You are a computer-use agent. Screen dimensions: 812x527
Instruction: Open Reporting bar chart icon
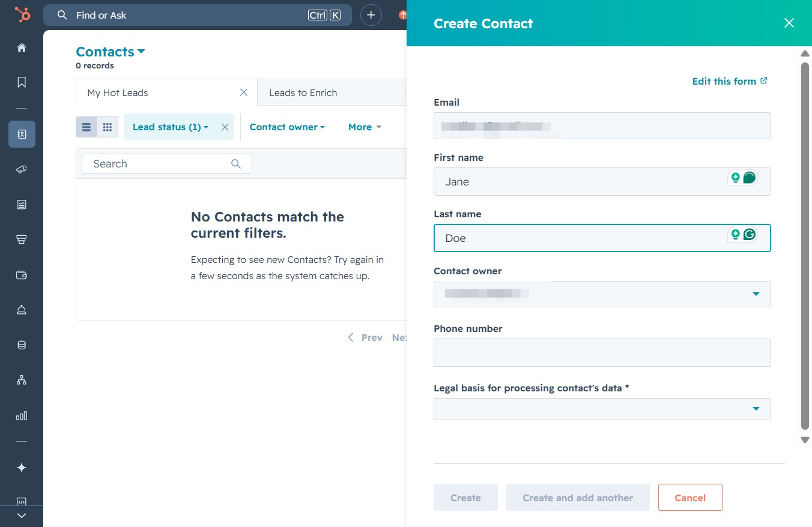(22, 415)
